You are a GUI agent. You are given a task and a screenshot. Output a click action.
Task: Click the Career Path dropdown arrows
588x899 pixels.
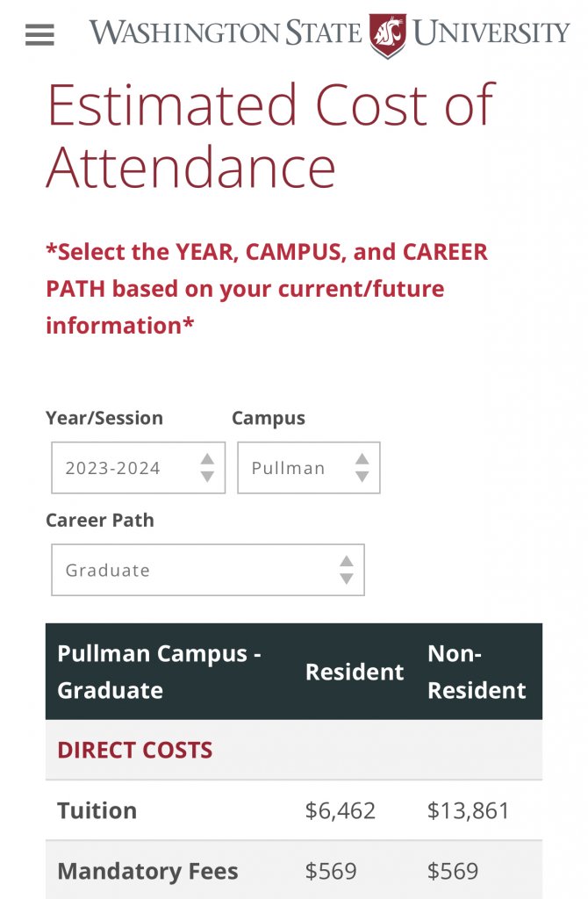click(x=347, y=570)
